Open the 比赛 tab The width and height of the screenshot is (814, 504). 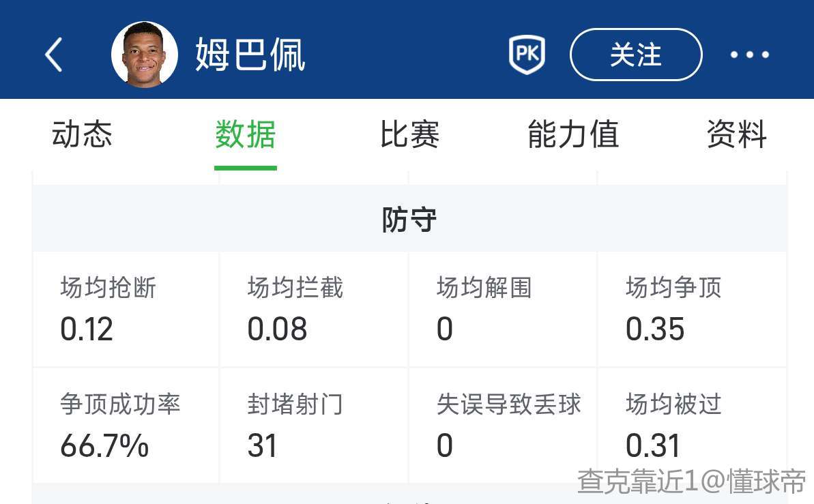click(409, 134)
